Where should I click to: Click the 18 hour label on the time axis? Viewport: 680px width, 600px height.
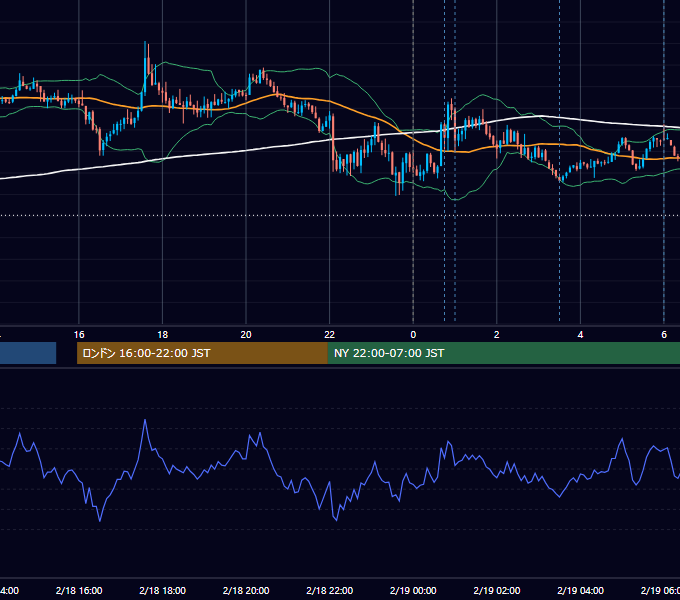pos(163,335)
